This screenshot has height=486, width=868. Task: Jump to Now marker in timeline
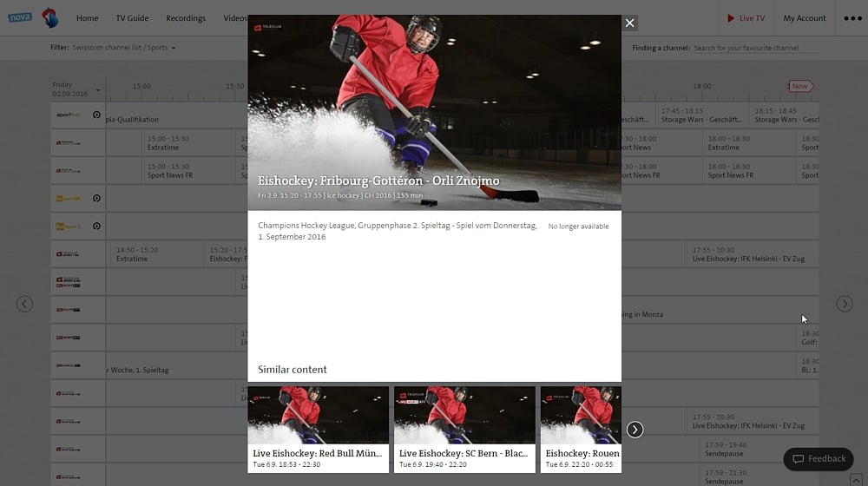coord(800,86)
